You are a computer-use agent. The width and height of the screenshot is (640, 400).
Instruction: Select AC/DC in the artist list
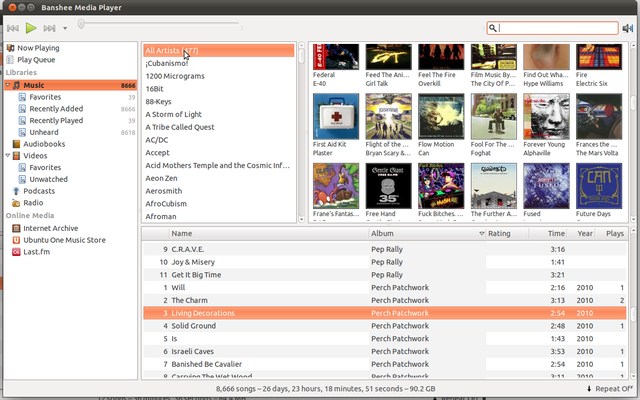[156, 140]
